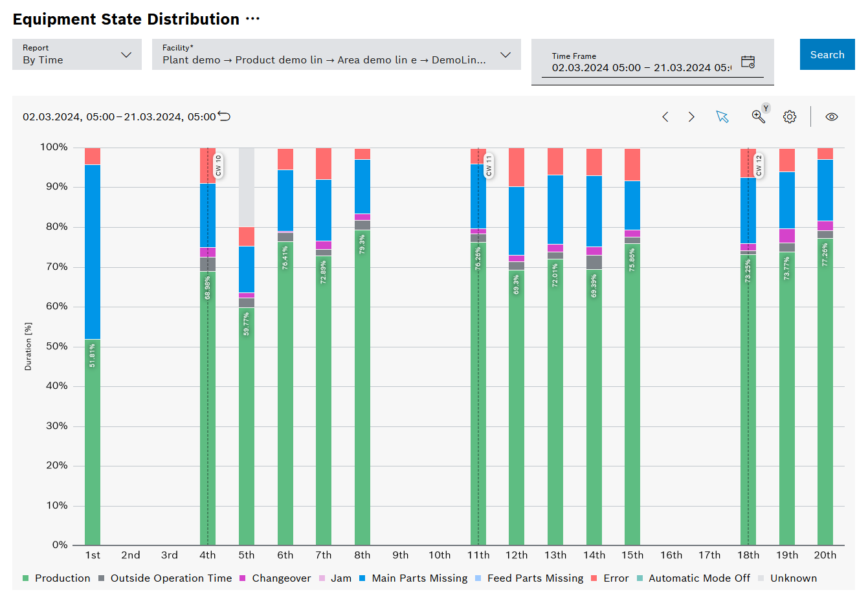Viewport: 868px width, 603px height.
Task: Reset the time range with undo arrow
Action: coord(224,116)
